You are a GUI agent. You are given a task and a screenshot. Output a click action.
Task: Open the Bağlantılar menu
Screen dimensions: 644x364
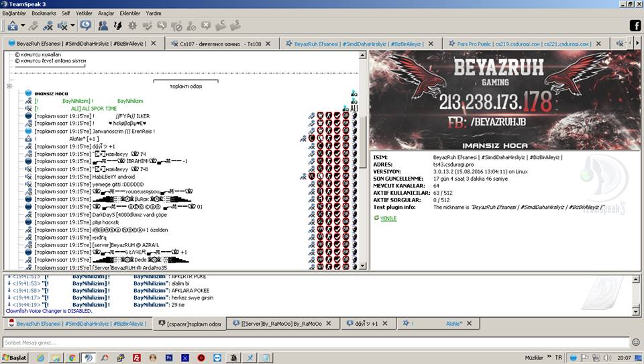14,13
